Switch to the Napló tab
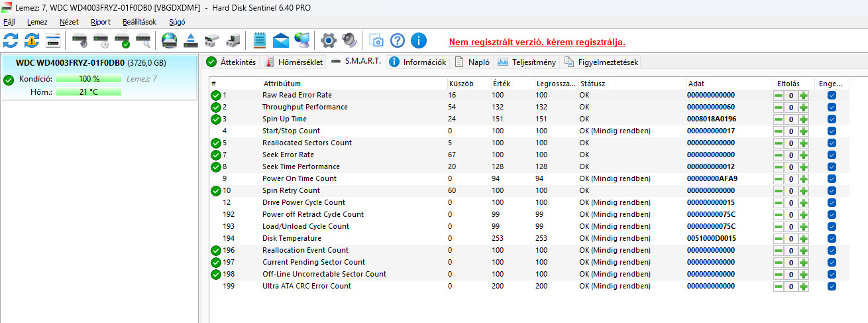Viewport: 868px width, 323px height. tap(472, 62)
